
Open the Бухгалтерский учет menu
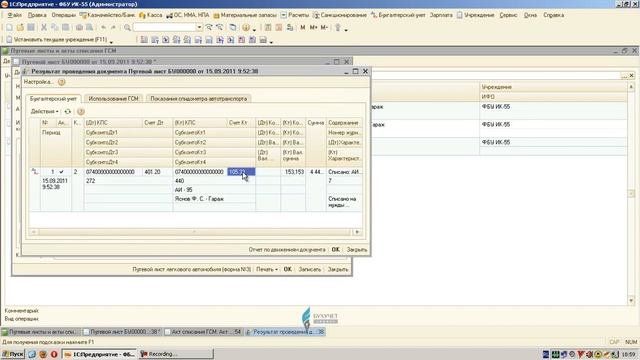(x=398, y=15)
